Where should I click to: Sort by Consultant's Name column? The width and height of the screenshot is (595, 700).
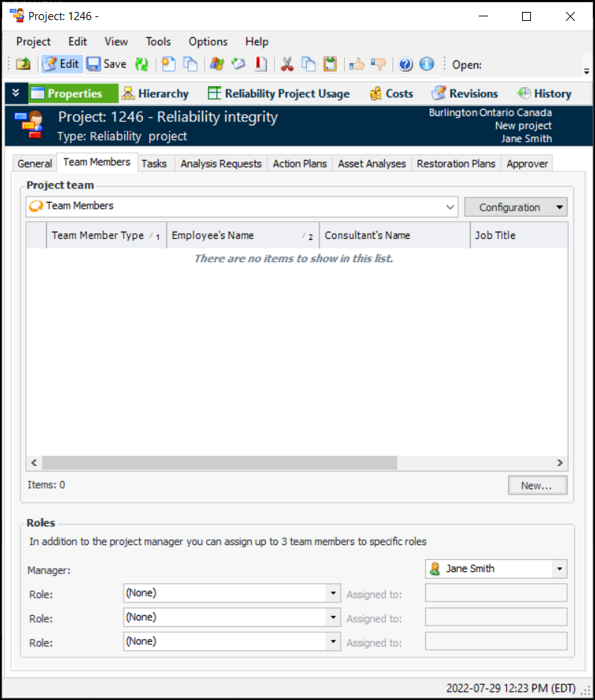coord(395,235)
